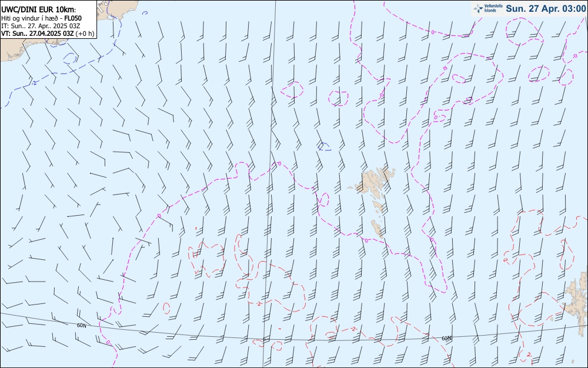This screenshot has width=588, height=368.
Task: Click the right '60N' latitude label
Action: pos(446,339)
